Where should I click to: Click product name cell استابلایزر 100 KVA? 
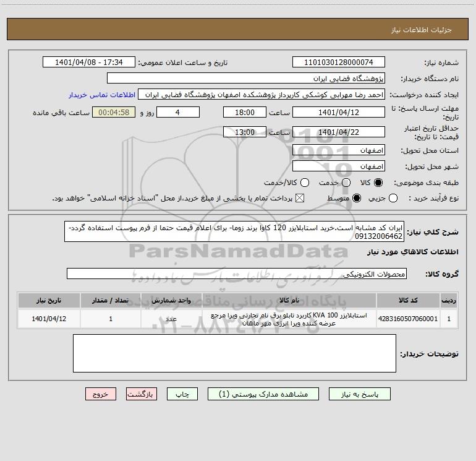[289, 319]
